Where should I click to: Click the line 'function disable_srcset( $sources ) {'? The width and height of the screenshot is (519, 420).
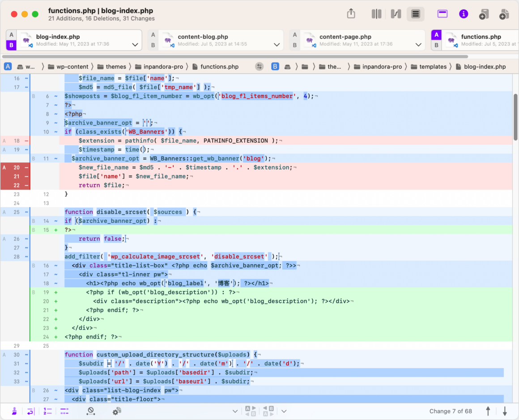click(130, 212)
